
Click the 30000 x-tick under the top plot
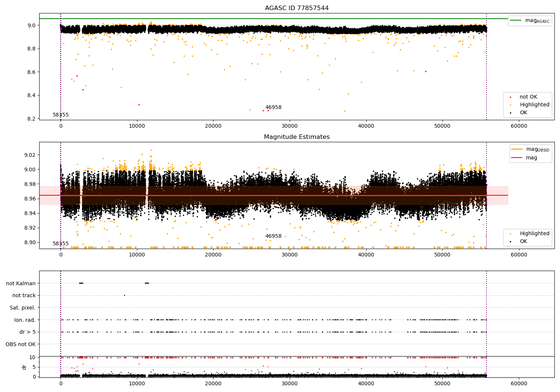click(290, 126)
